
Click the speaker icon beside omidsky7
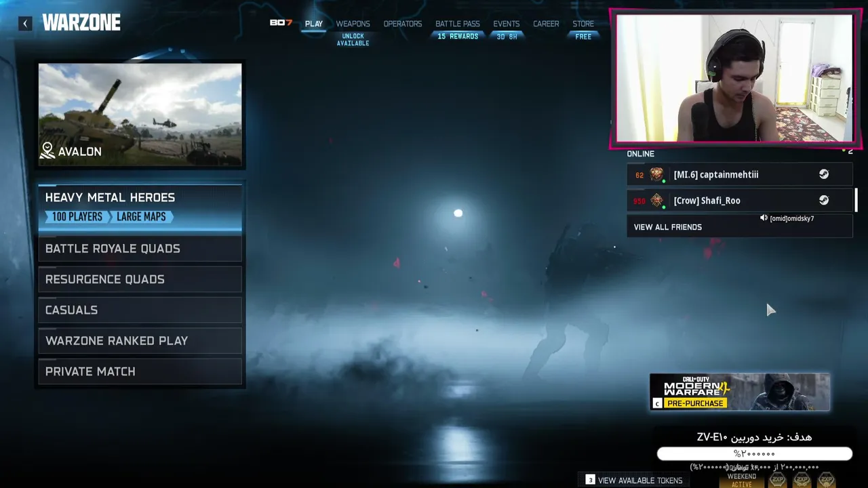coord(764,218)
